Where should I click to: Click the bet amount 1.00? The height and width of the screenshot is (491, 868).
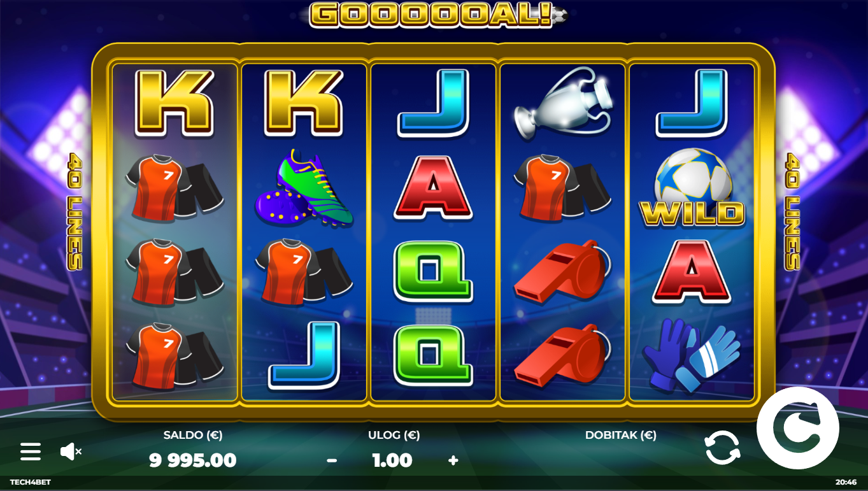coord(392,460)
